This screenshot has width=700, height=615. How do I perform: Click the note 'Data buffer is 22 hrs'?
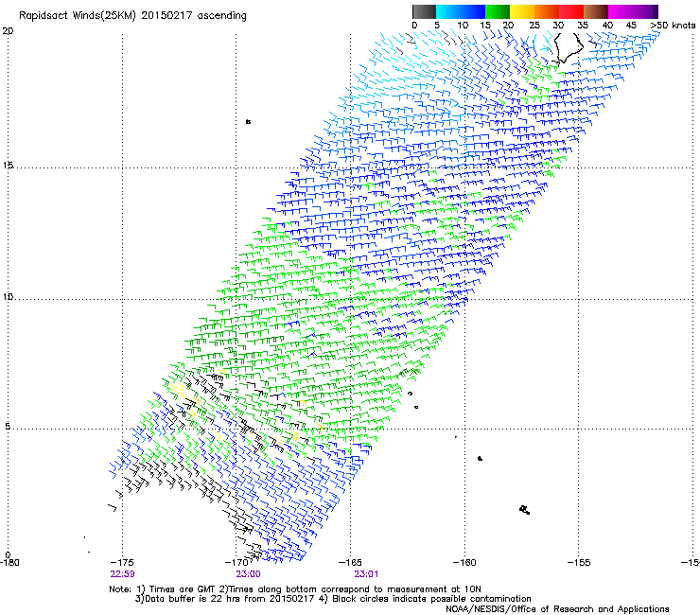(191, 599)
